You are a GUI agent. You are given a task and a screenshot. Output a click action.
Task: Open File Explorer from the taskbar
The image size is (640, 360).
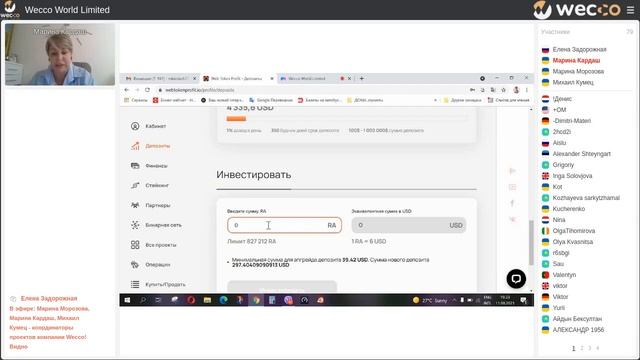207,300
